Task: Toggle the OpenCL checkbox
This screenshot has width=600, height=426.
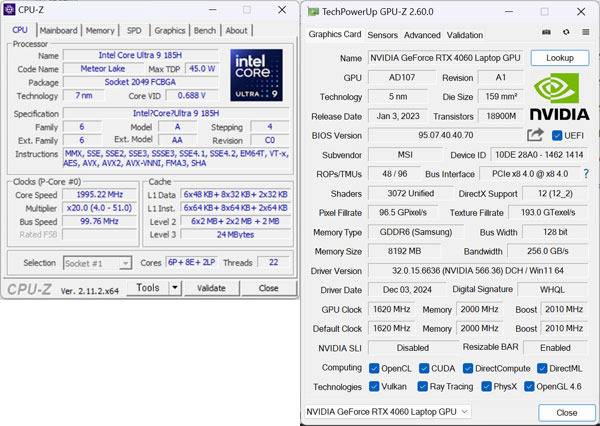Action: (374, 368)
